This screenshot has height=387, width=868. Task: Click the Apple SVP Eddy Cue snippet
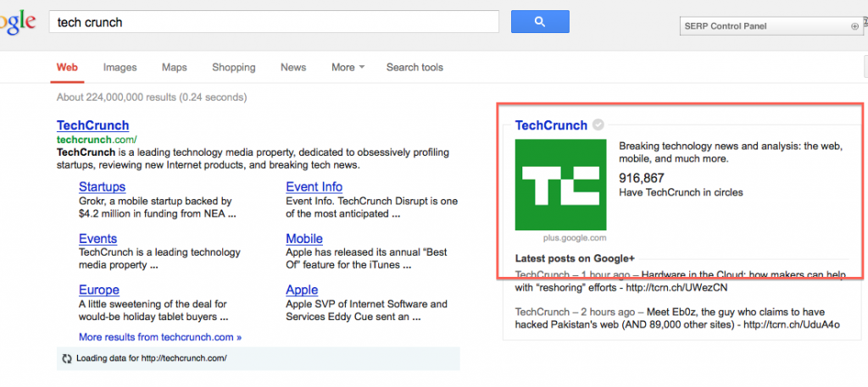(366, 311)
